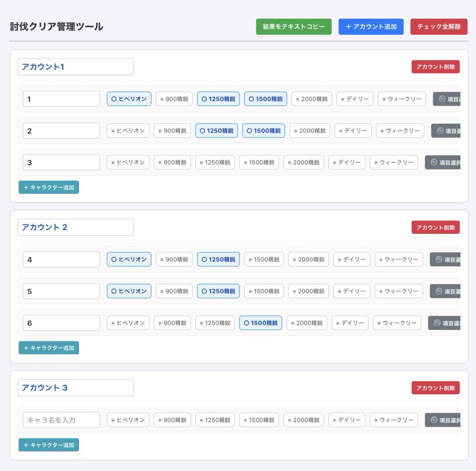The image size is (476, 471).
Task: Add a character to アカウント1
Action: pos(49,187)
